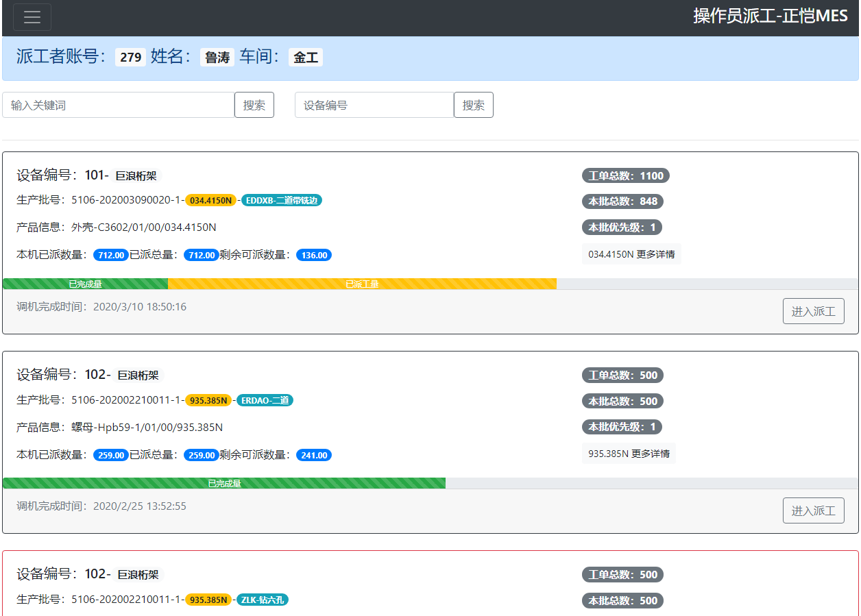
Task: Click 进入派工 for batch 034.4150N card
Action: pos(814,311)
